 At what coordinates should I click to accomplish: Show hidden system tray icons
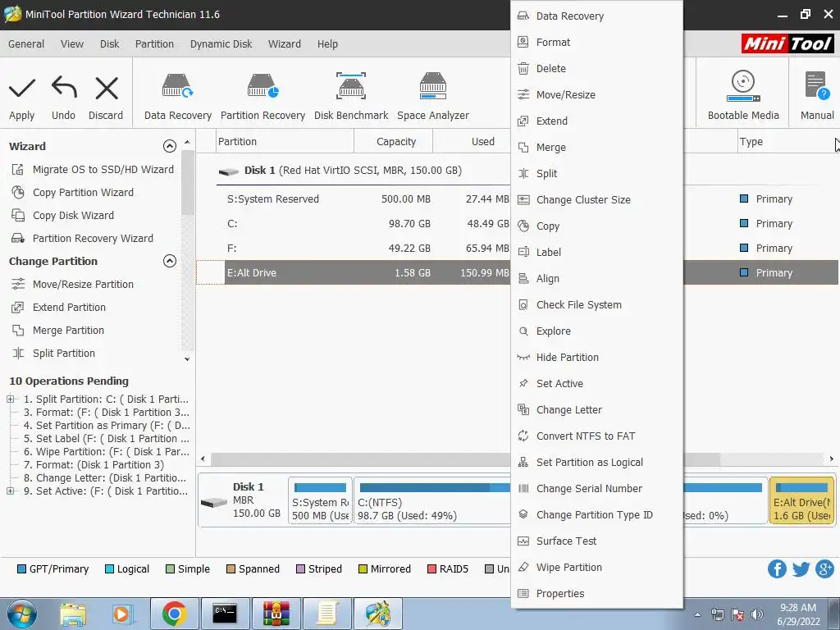[697, 614]
